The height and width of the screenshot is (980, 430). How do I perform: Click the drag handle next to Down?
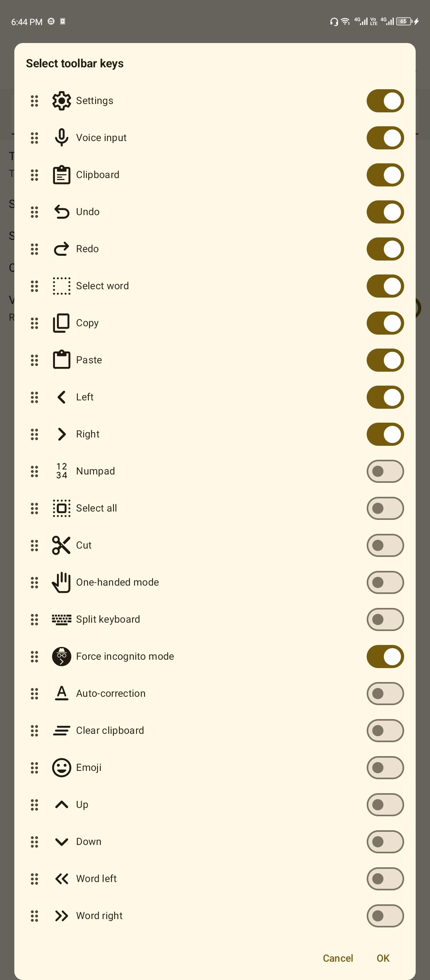click(x=35, y=842)
